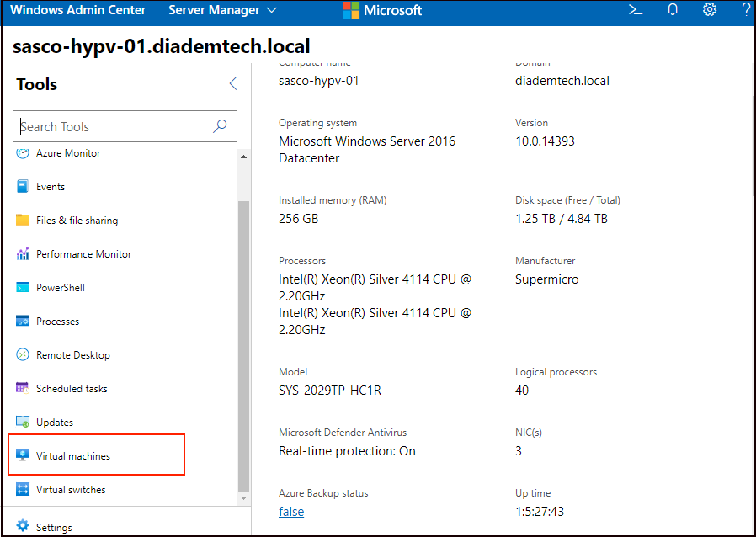Select Virtual switches in the Tools list

coord(71,490)
